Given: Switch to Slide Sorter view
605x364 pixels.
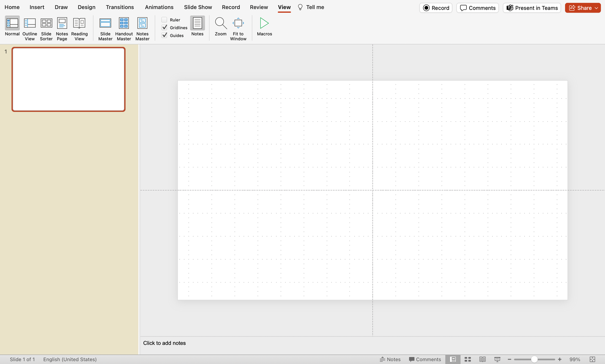Looking at the screenshot, I should point(46,28).
